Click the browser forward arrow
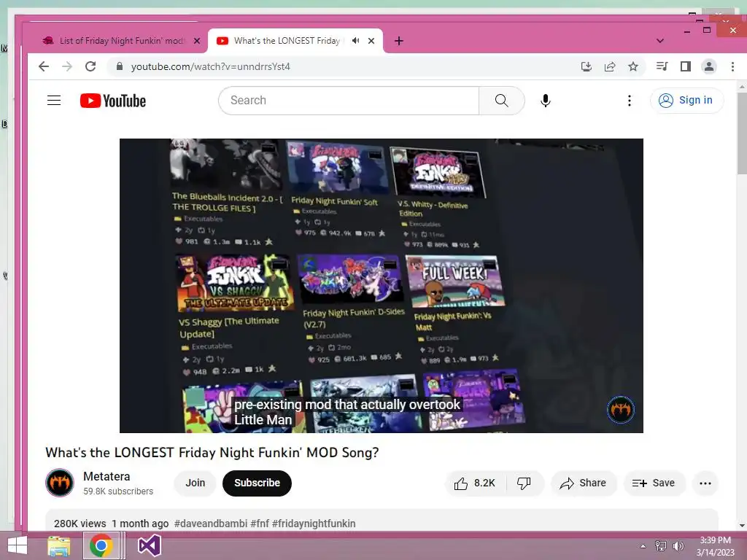The height and width of the screenshot is (560, 747). point(67,66)
